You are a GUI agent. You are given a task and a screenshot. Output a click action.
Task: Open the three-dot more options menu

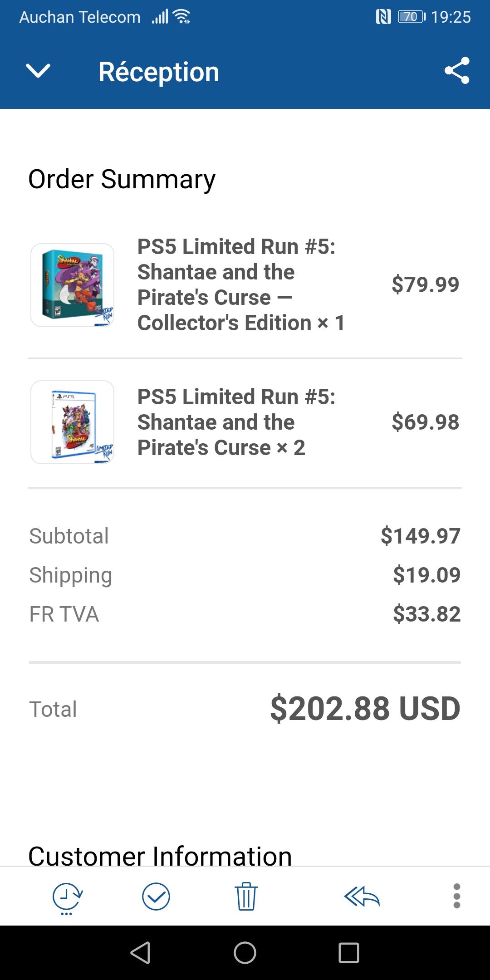(457, 896)
